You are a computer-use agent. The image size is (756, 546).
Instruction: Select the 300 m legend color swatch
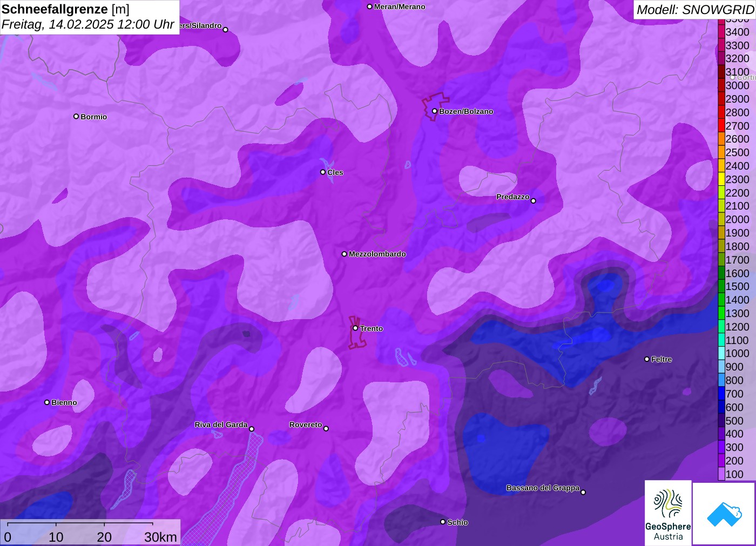[x=721, y=447]
